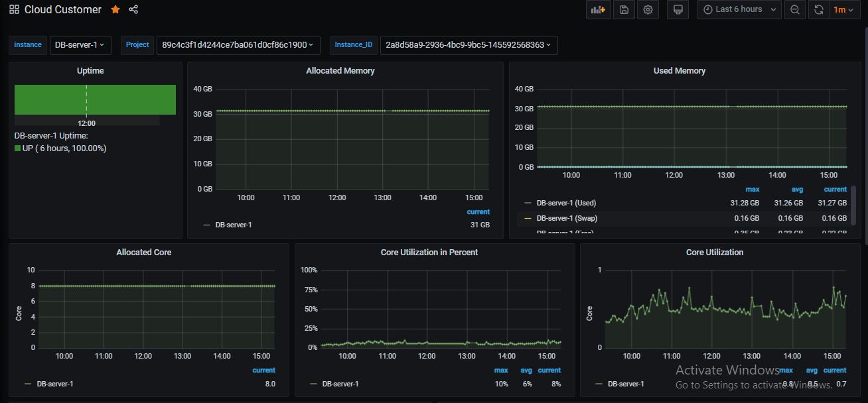The height and width of the screenshot is (403, 868).
Task: Sort Used Memory legend by current
Action: pyautogui.click(x=835, y=190)
